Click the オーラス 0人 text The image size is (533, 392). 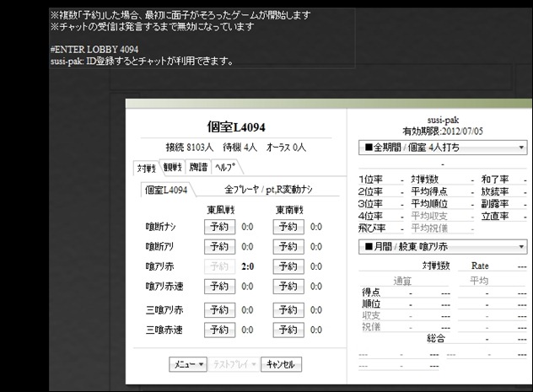(286, 148)
